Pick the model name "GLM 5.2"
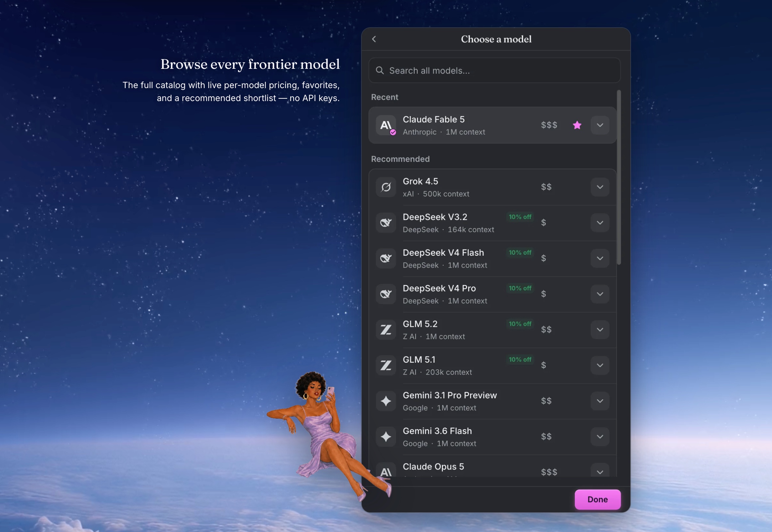This screenshot has width=772, height=532. (420, 324)
